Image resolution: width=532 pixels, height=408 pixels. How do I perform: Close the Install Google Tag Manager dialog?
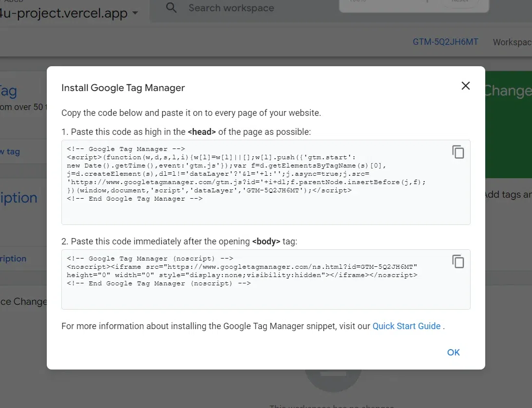[466, 86]
